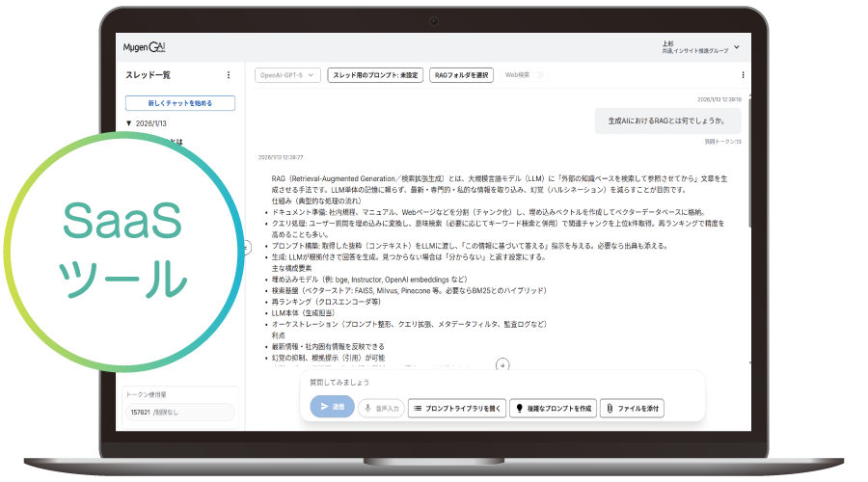Click the scroll-to-bottom arrow circle icon
Viewport: 868px width, 482px height.
pos(502,364)
